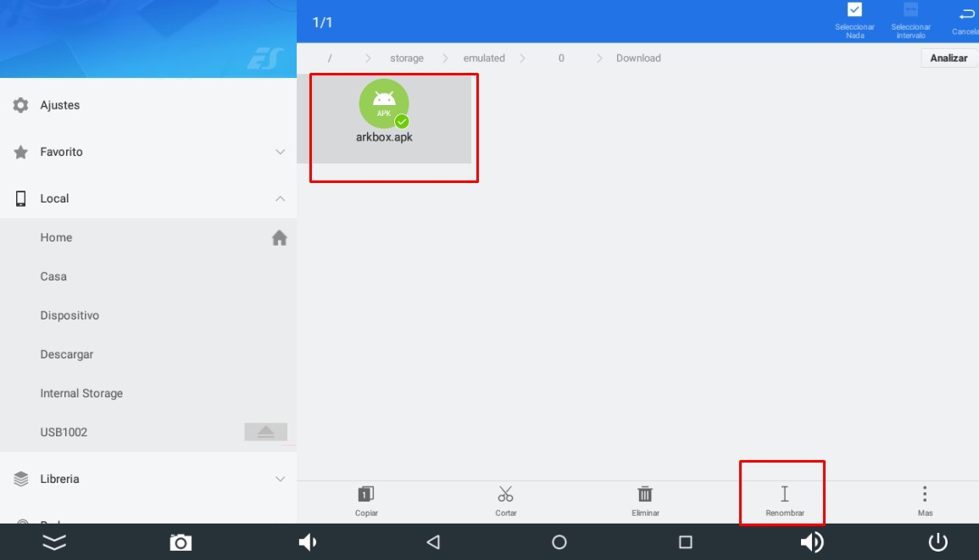Image resolution: width=979 pixels, height=560 pixels.
Task: Navigate to storage in breadcrumb path
Action: click(x=406, y=58)
